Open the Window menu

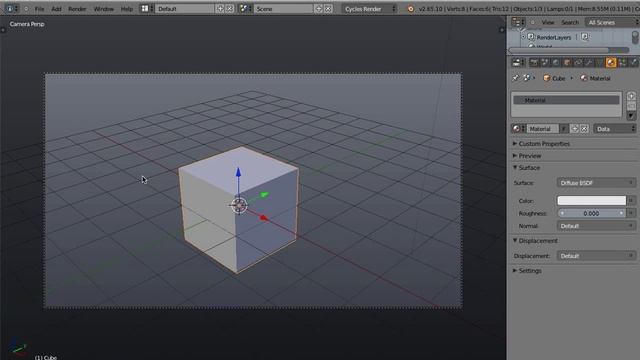[x=104, y=9]
